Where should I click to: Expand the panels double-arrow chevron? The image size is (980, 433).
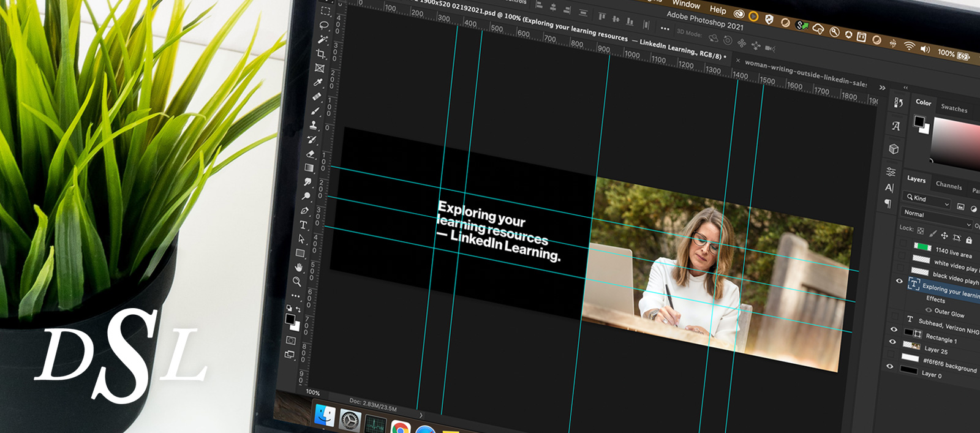(x=882, y=88)
